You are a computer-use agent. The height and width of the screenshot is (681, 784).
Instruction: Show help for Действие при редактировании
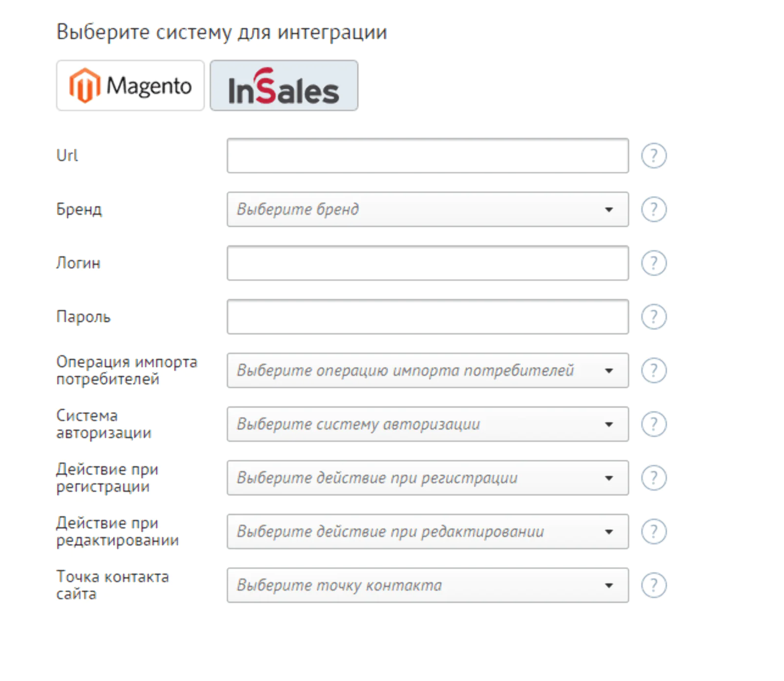pyautogui.click(x=654, y=532)
